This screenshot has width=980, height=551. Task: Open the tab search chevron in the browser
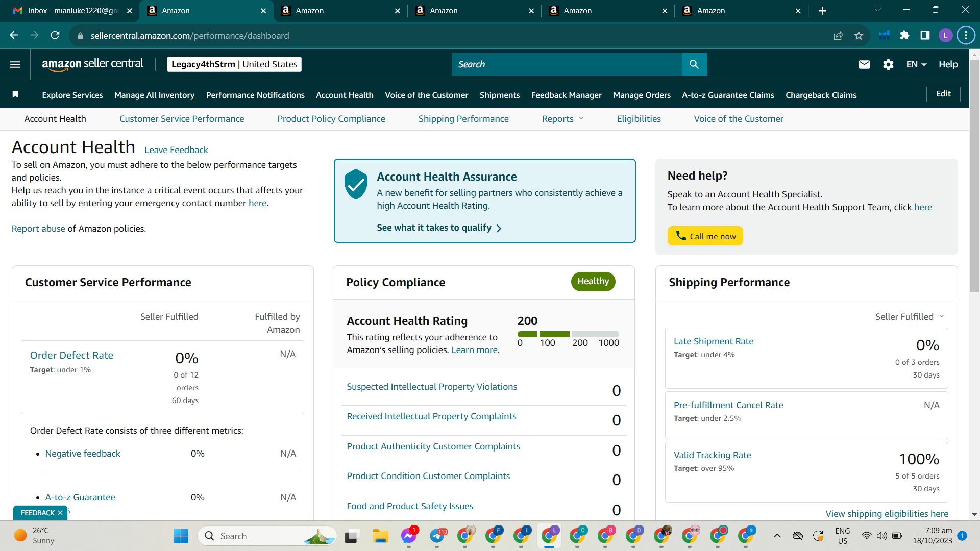tap(877, 10)
